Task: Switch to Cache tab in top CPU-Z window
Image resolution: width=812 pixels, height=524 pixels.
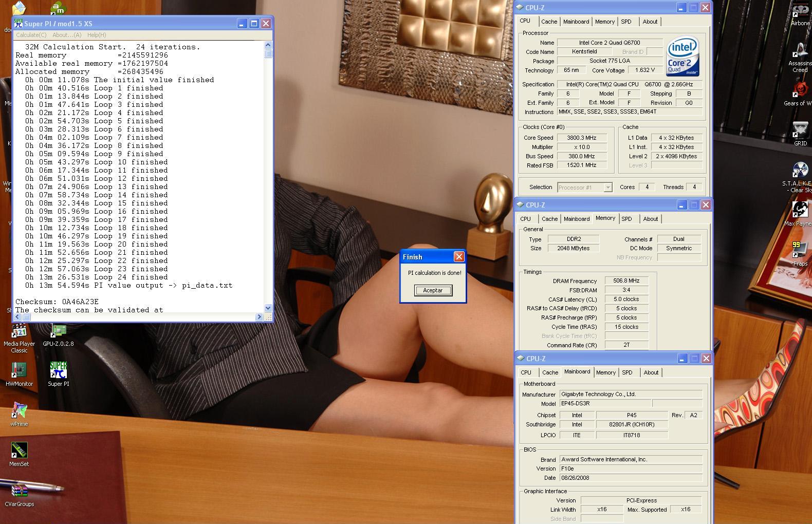Action: (549, 22)
